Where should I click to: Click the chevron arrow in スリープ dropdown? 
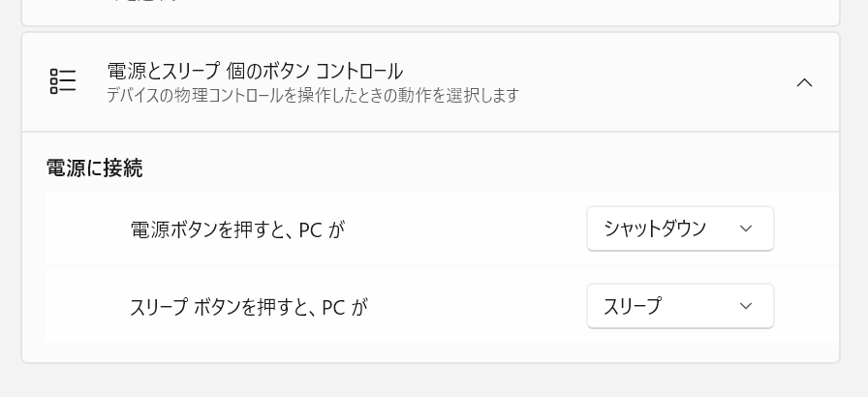(746, 306)
